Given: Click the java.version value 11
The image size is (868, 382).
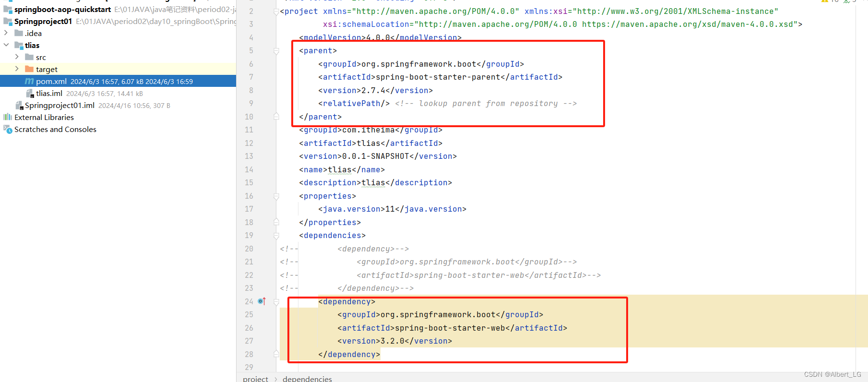Looking at the screenshot, I should click(390, 209).
